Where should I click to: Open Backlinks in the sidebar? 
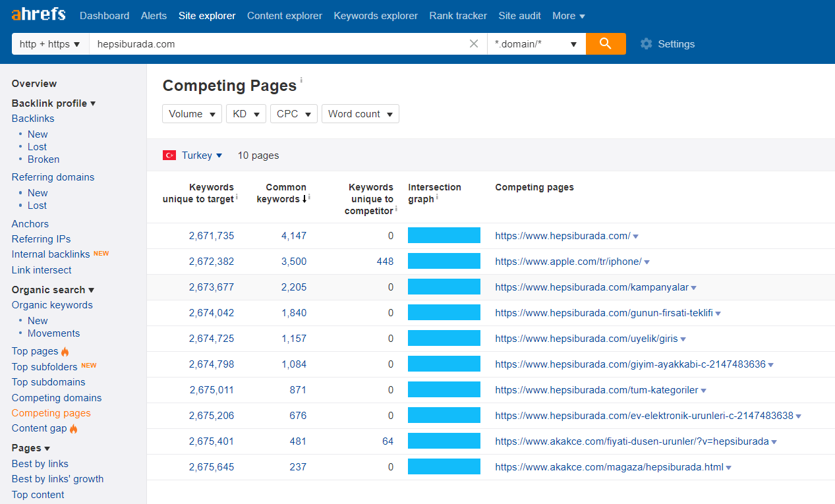click(33, 119)
